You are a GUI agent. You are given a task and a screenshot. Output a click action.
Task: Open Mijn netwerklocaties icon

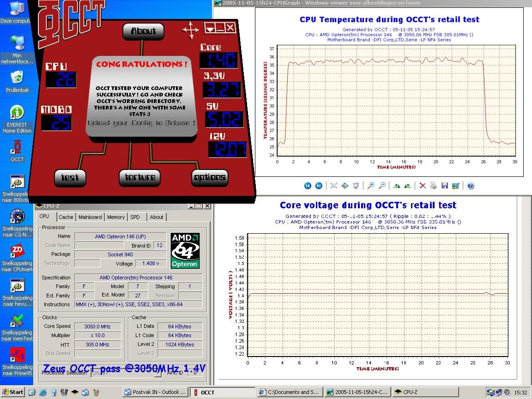pos(17,49)
